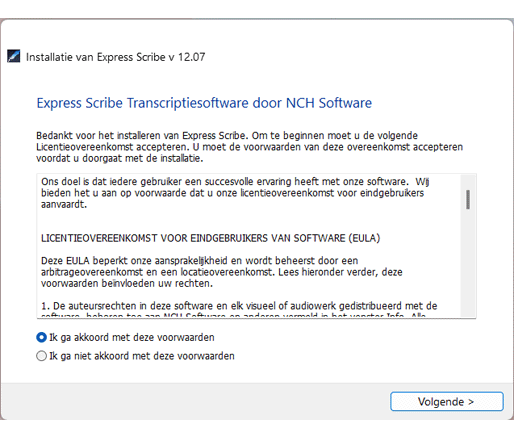Click the 'Ik ga niet akkoord' label text
This screenshot has height=438, width=514.
click(x=142, y=356)
